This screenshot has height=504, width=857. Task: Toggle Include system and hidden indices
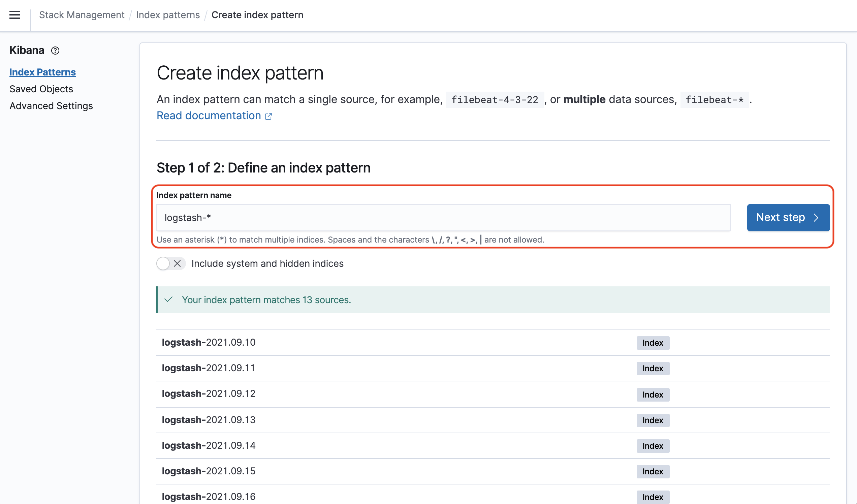[171, 263]
